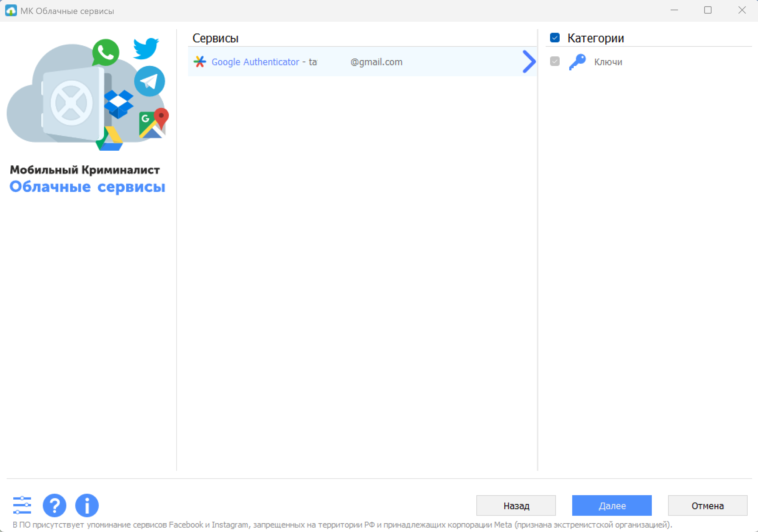Click the Google Authenticator link text
Image resolution: width=758 pixels, height=532 pixels.
pyautogui.click(x=255, y=62)
